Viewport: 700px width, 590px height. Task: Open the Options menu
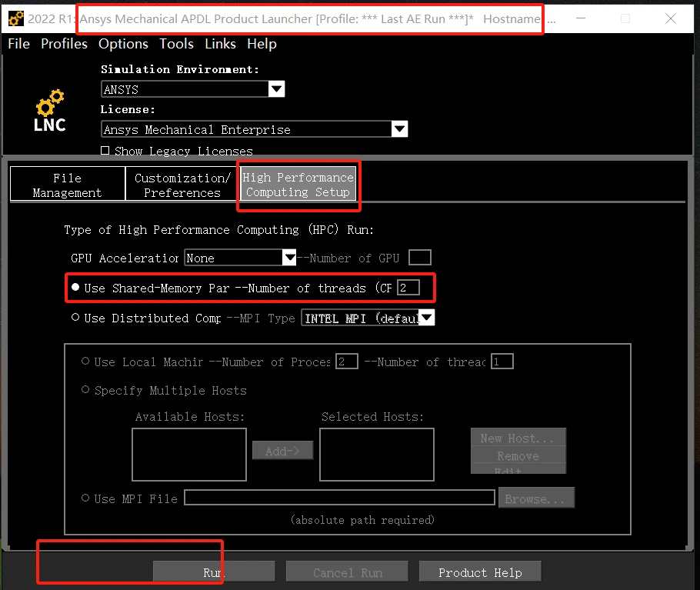click(x=123, y=44)
